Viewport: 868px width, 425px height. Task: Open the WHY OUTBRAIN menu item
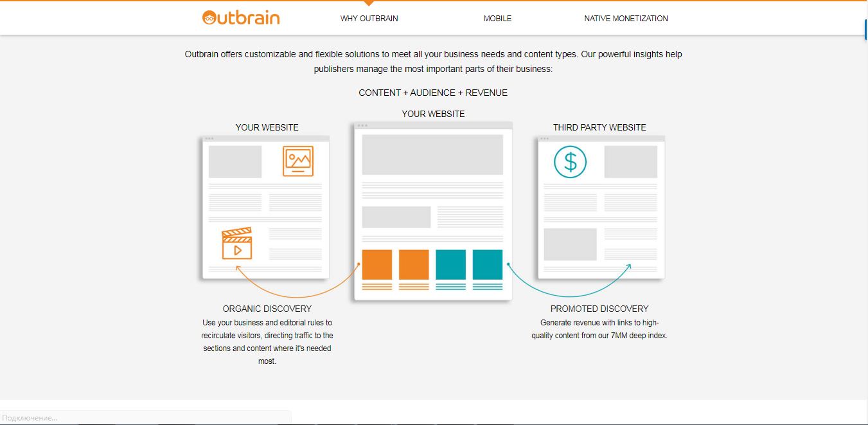(x=369, y=19)
